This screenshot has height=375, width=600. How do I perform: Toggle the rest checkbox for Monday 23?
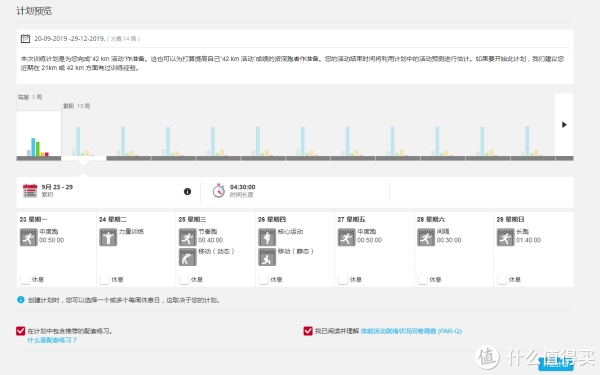point(25,279)
